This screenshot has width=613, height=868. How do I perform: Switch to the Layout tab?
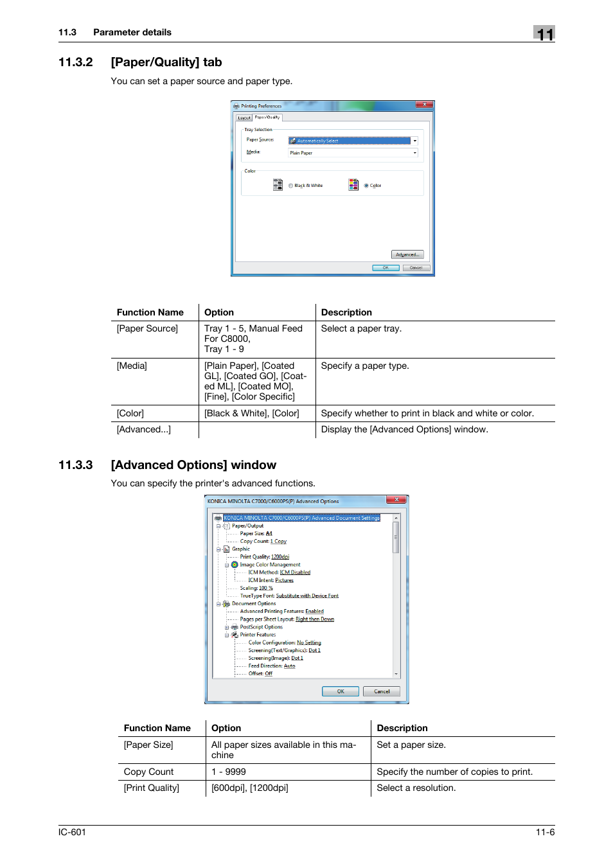tap(244, 118)
